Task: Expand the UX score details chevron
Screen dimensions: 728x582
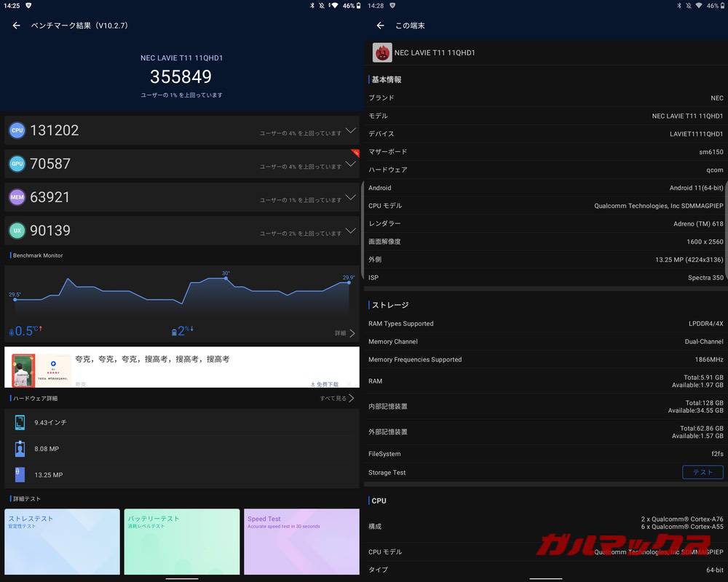Action: point(350,231)
